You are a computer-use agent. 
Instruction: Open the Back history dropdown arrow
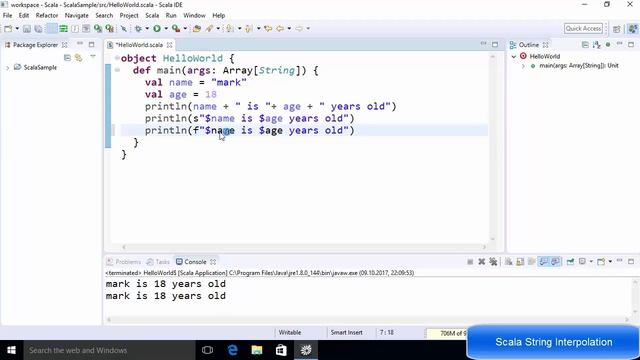click(289, 29)
